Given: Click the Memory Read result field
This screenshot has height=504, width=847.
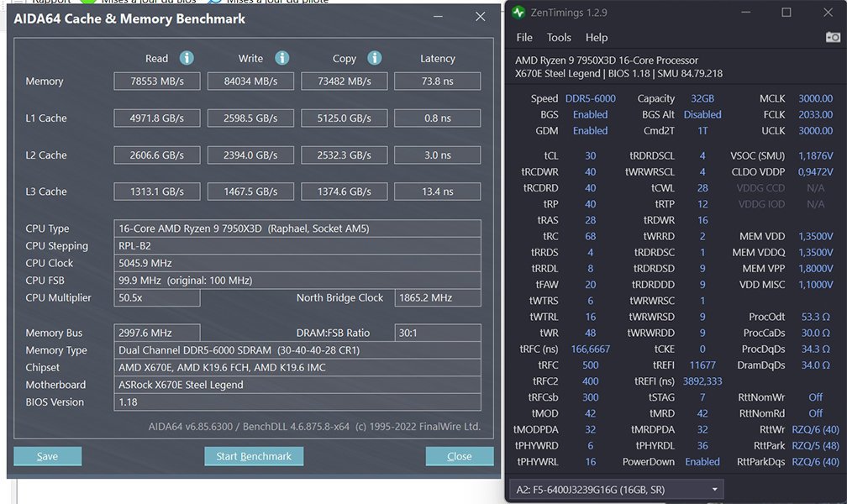Looking at the screenshot, I should coord(157,81).
